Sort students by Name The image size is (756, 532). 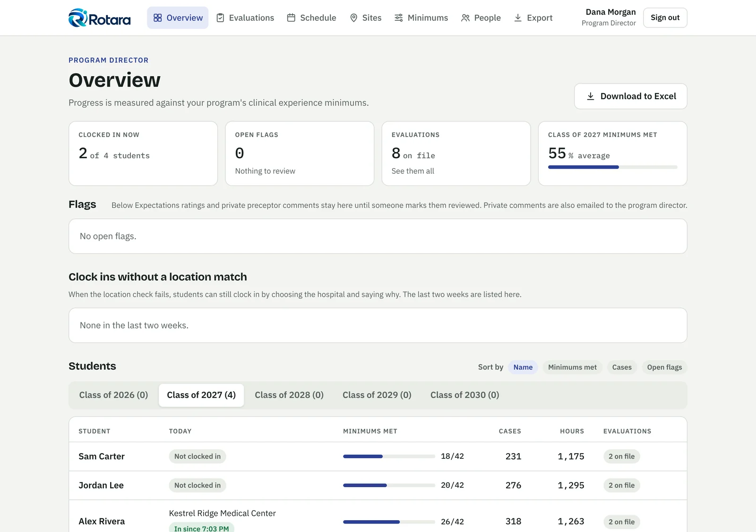(x=523, y=367)
